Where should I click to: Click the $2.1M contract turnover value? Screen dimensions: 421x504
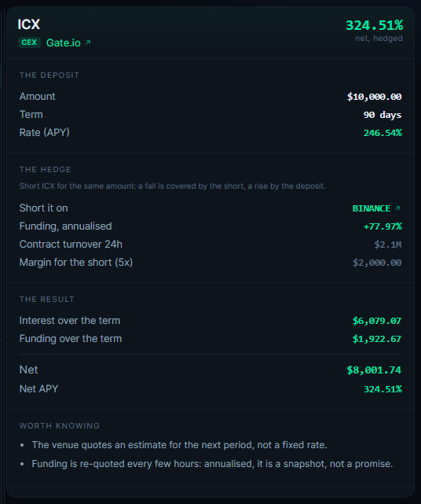coord(387,245)
